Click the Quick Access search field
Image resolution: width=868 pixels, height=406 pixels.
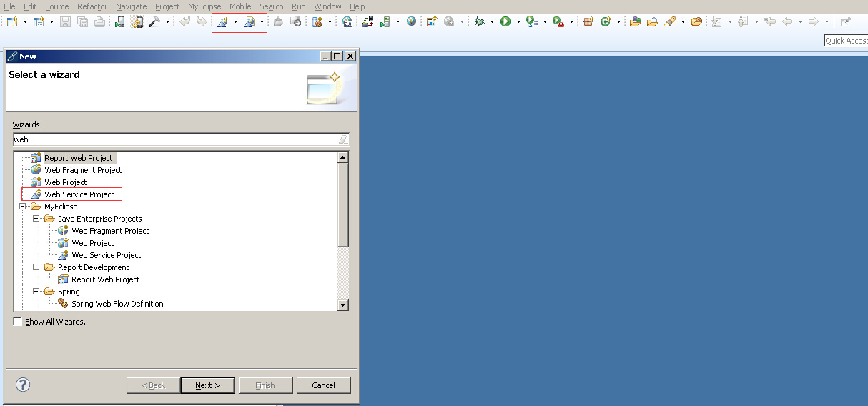tap(846, 41)
